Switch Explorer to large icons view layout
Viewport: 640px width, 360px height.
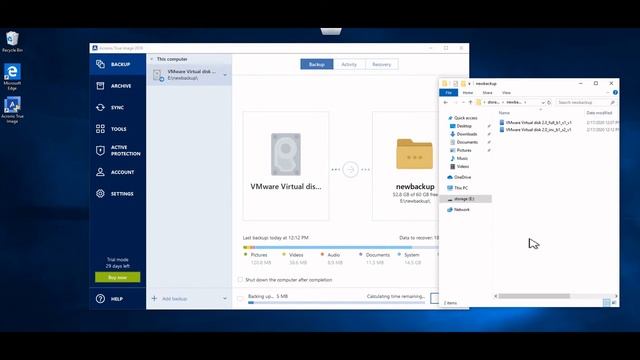click(614, 302)
